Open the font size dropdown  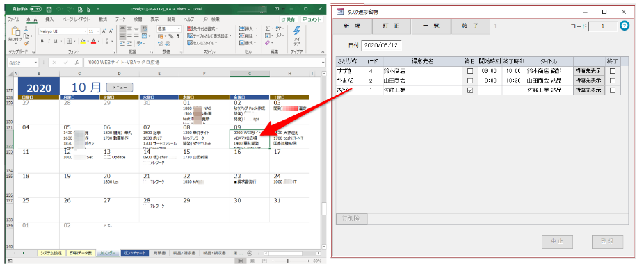click(98, 31)
